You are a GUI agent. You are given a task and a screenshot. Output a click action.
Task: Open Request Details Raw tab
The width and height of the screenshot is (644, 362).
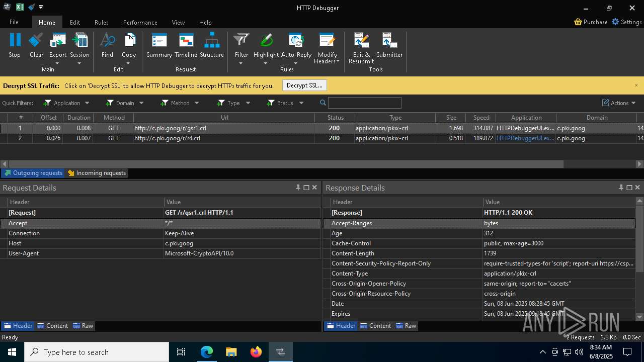83,326
